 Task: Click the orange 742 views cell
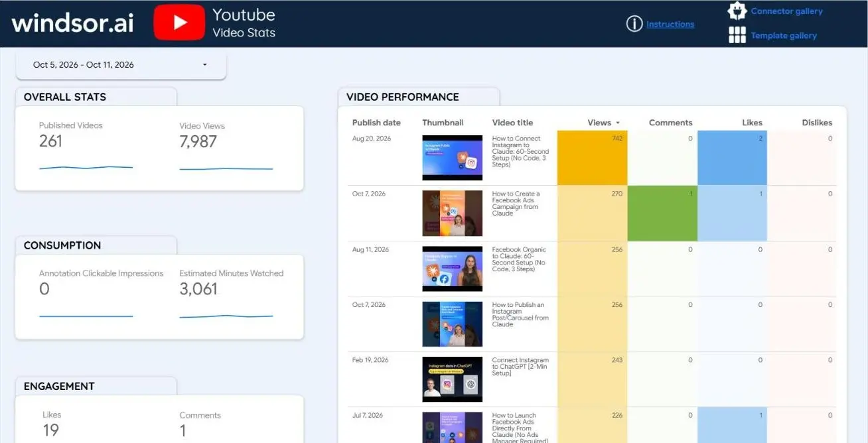(592, 158)
